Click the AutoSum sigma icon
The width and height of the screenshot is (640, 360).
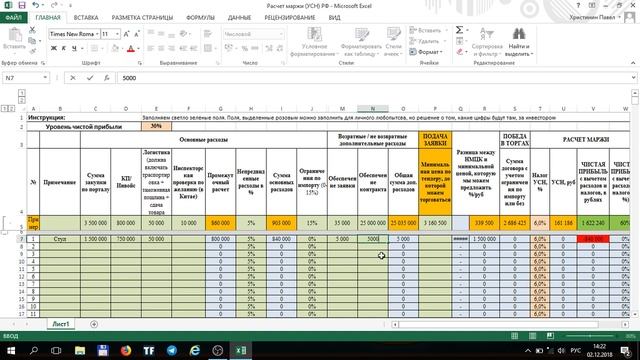(x=459, y=30)
